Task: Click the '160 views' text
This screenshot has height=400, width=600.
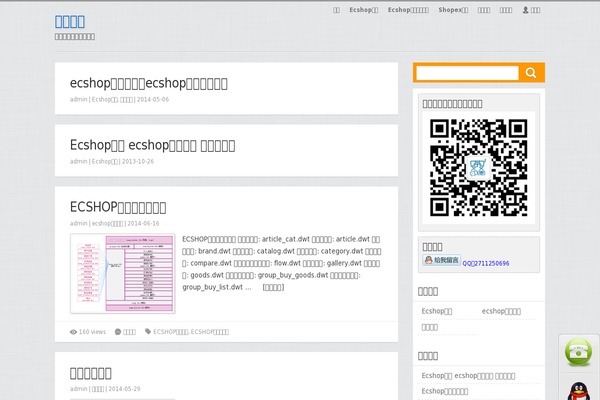Action: (x=92, y=332)
